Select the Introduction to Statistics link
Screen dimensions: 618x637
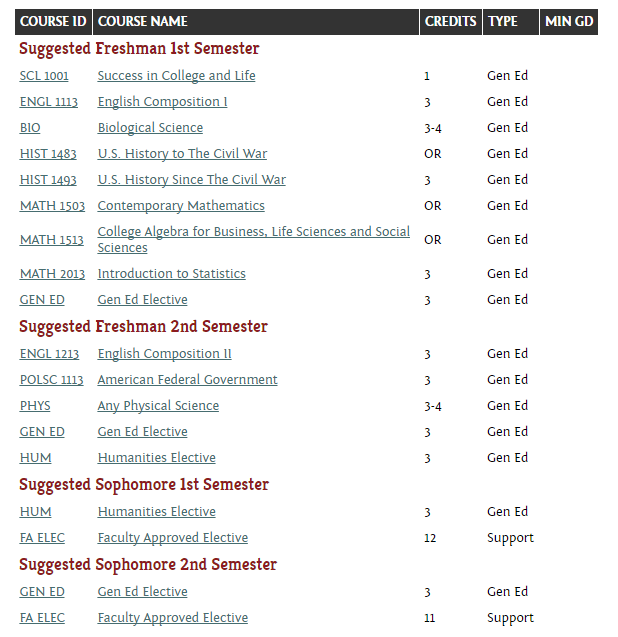click(x=171, y=274)
